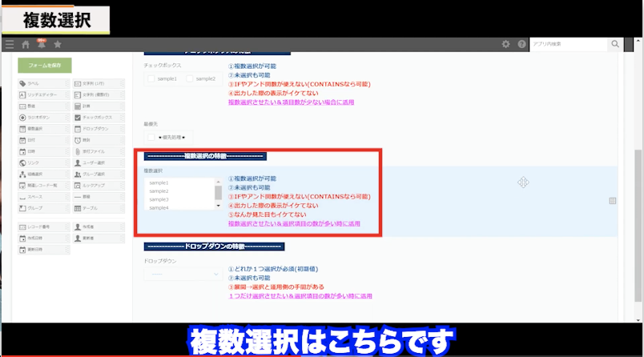
Task: Check the sample2 checkbox
Action: (190, 78)
